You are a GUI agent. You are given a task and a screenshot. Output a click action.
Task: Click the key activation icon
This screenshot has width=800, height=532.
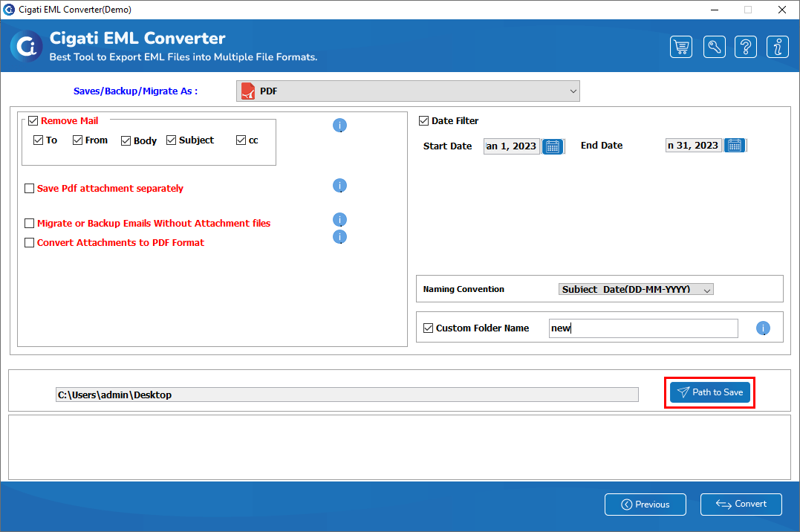[x=715, y=47]
